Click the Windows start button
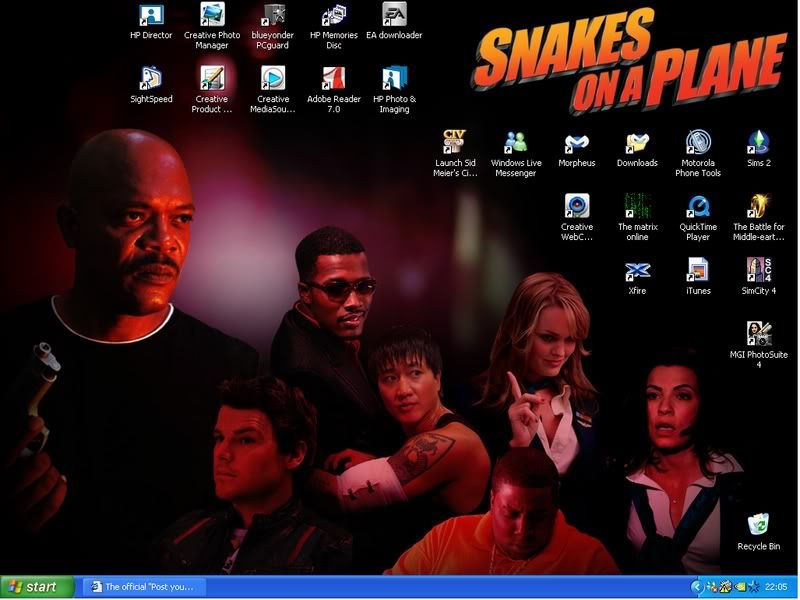 click(x=37, y=587)
